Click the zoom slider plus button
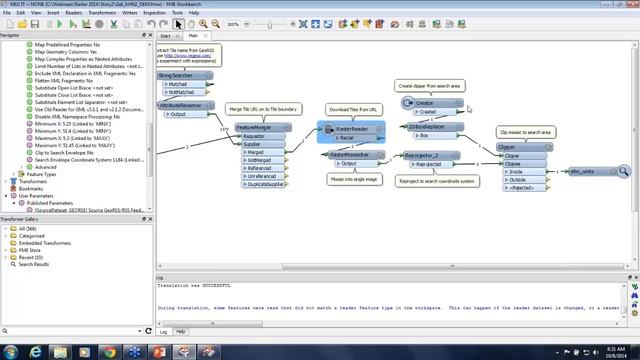Image resolution: width=640 pixels, height=360 pixels. tap(293, 24)
